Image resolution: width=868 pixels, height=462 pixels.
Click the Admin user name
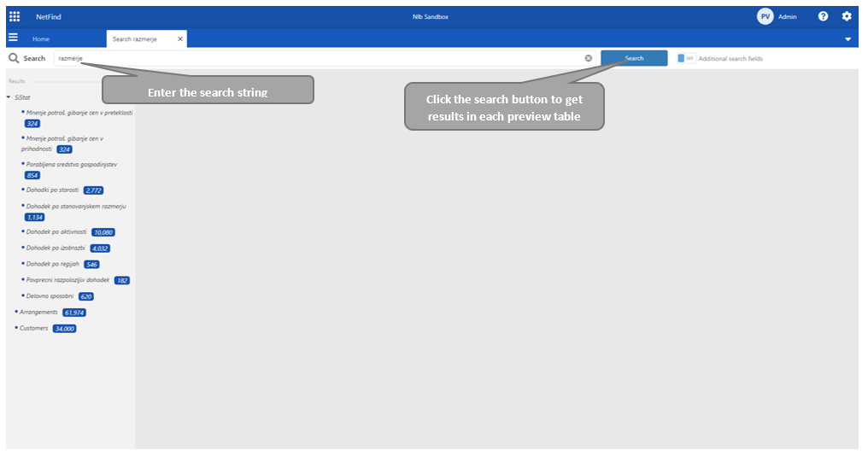click(x=787, y=17)
